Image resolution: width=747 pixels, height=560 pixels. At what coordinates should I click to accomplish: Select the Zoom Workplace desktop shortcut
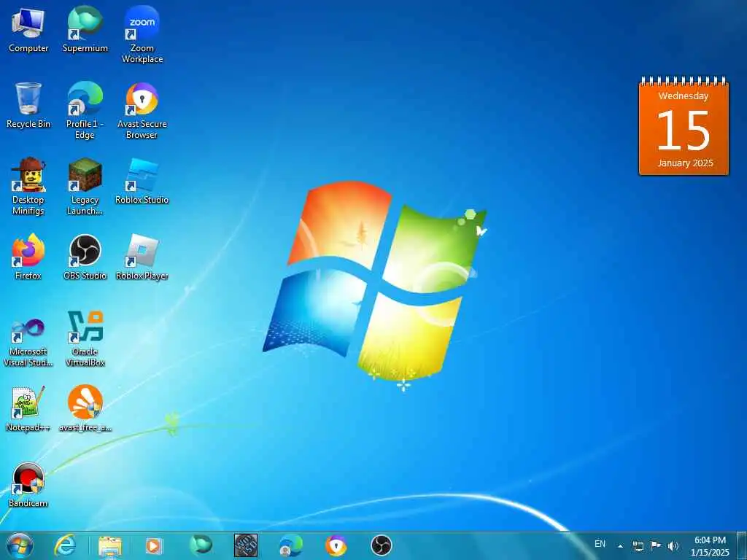[x=142, y=35]
